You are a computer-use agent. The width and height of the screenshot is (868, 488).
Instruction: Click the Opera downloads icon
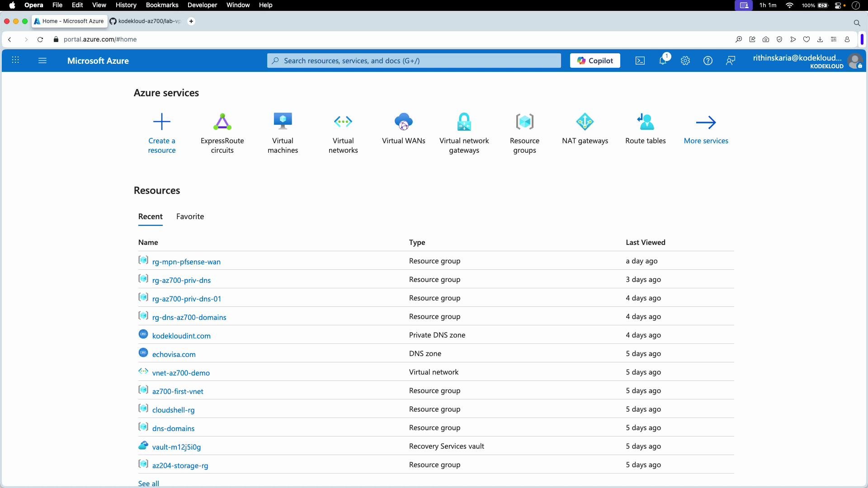(820, 39)
